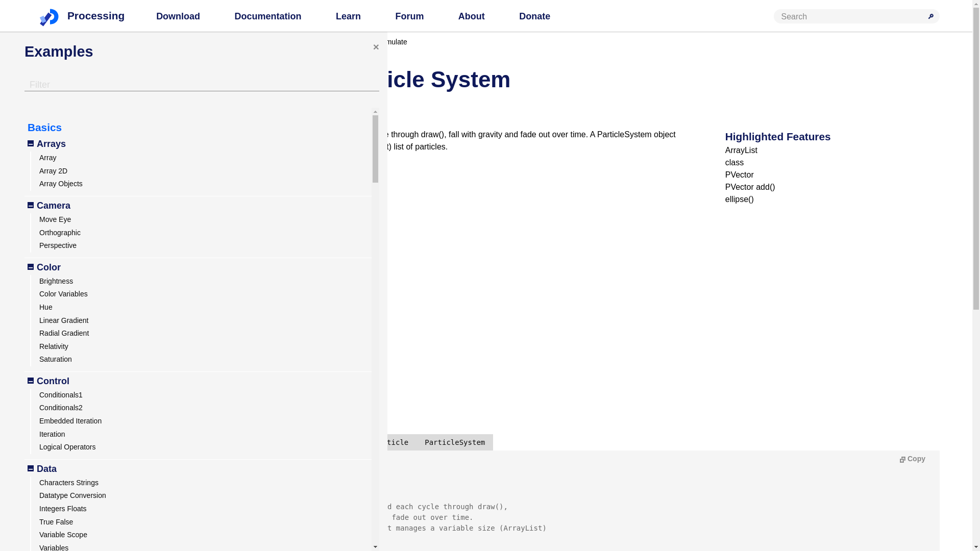The width and height of the screenshot is (980, 551).
Task: Click the search magnifier icon
Action: click(x=930, y=16)
